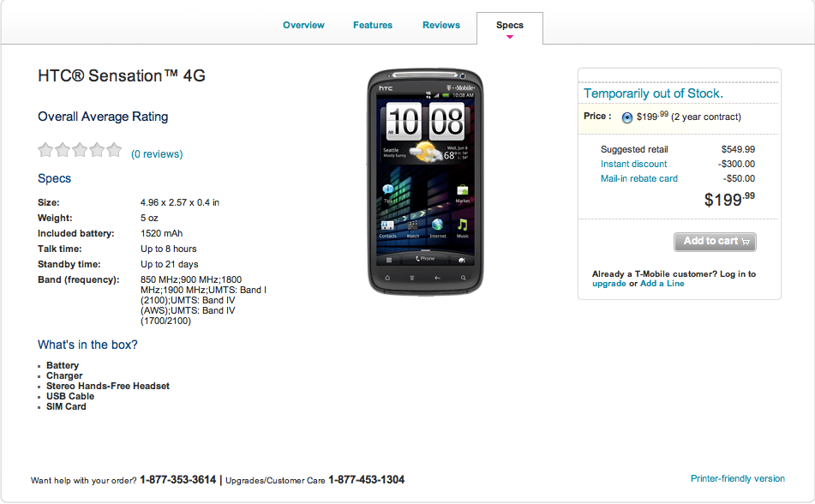Click the Instant discount link

coord(633,164)
